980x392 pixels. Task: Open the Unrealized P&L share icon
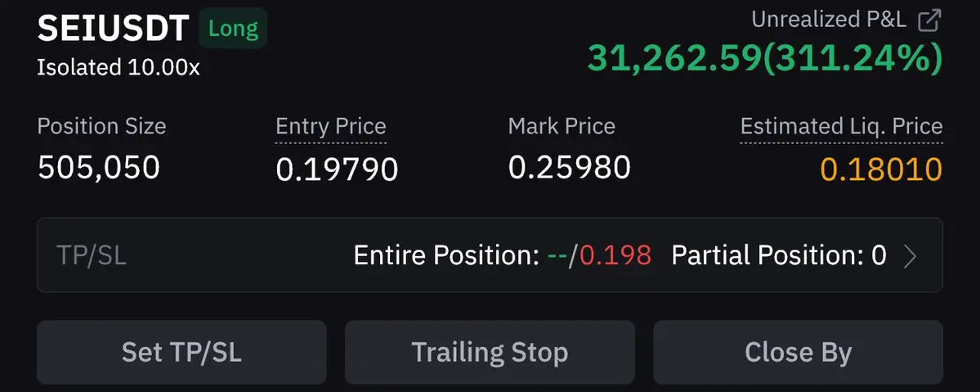click(929, 20)
